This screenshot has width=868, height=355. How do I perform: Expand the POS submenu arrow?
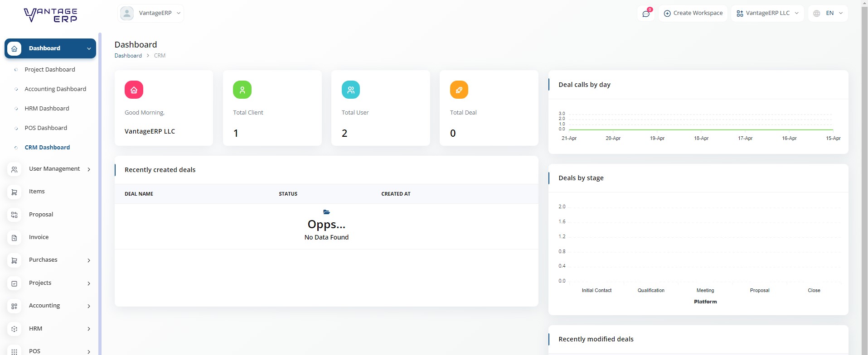[x=89, y=351]
